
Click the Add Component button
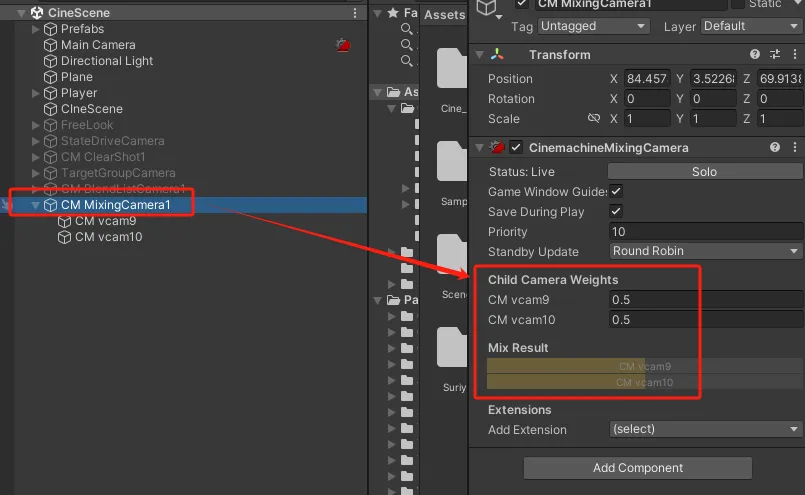tap(638, 468)
